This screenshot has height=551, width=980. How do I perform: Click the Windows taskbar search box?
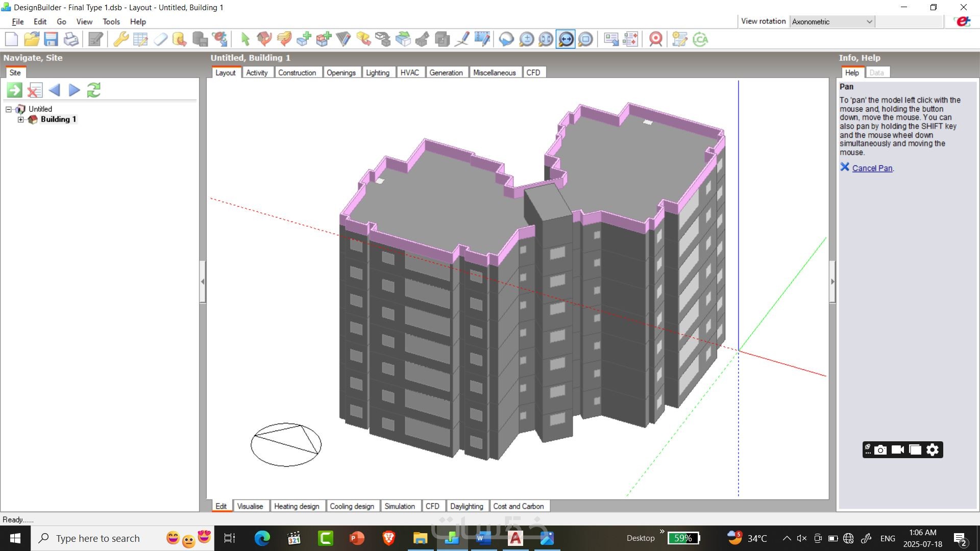coord(97,538)
